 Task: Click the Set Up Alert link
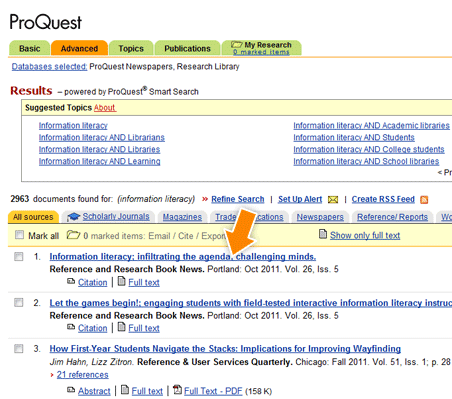tap(300, 199)
